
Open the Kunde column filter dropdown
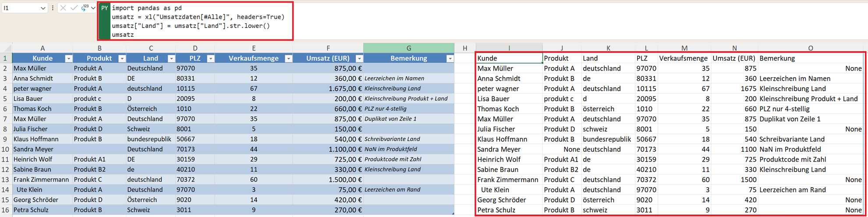tap(68, 58)
